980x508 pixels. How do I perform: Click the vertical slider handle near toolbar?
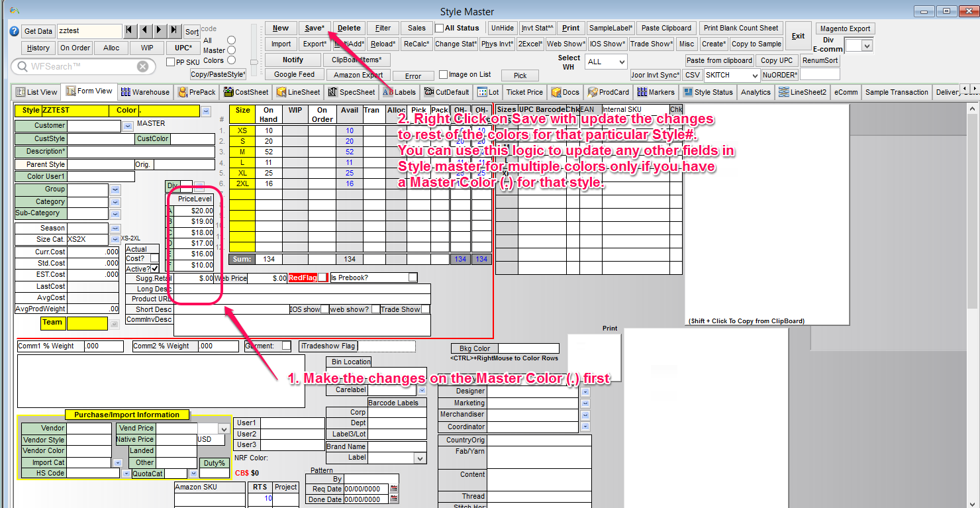pyautogui.click(x=254, y=61)
